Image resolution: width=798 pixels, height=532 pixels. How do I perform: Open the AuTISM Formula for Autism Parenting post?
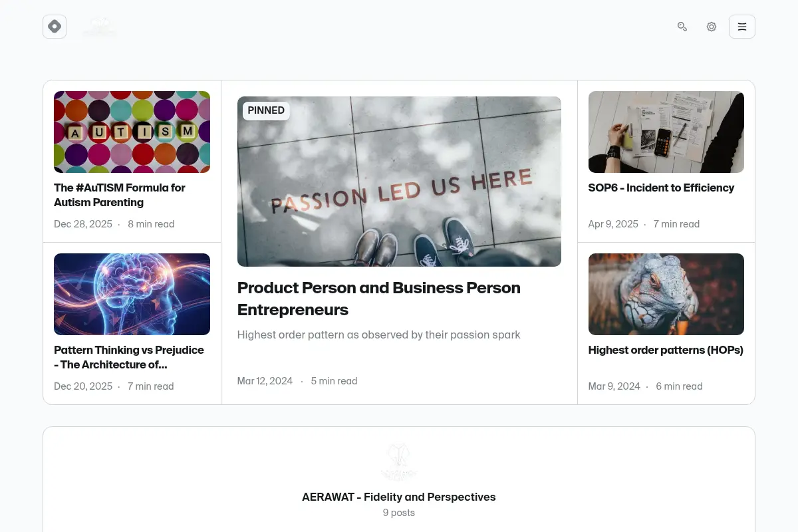point(120,195)
